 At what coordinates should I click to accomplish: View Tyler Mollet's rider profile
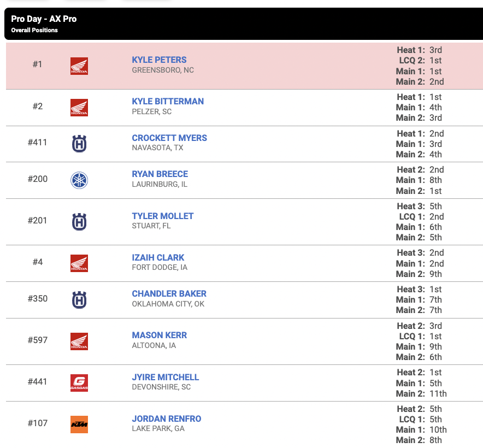(163, 216)
